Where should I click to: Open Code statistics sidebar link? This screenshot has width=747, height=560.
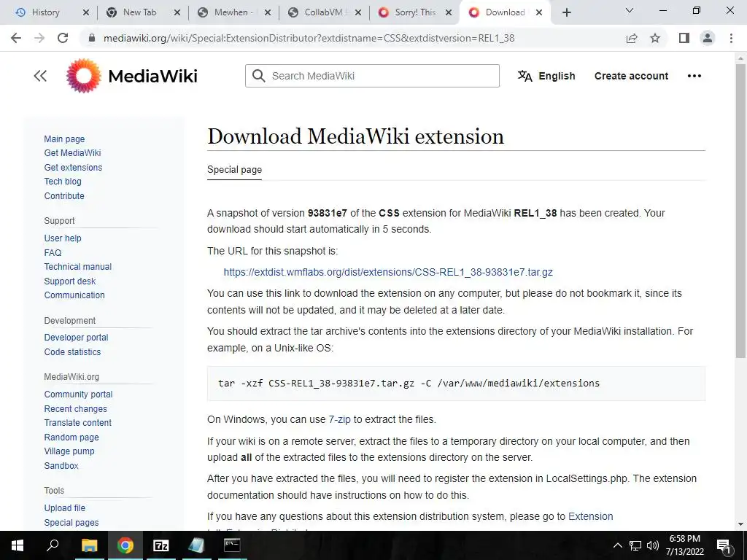(x=72, y=352)
